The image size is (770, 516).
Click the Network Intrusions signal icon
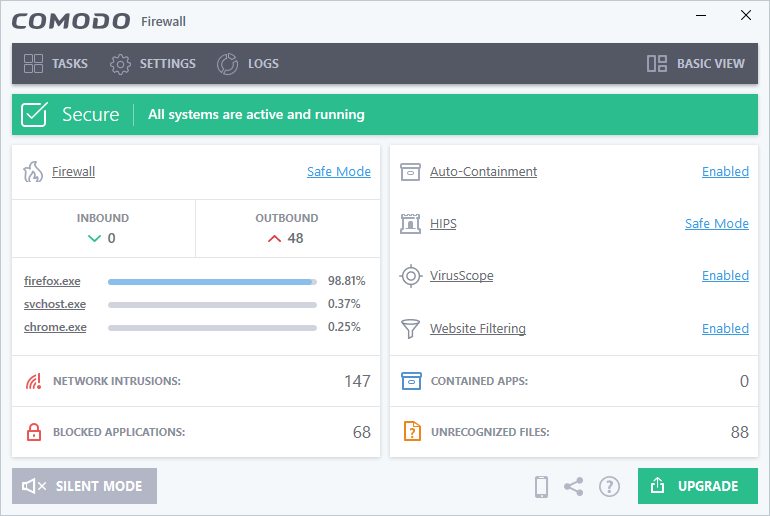click(x=33, y=381)
